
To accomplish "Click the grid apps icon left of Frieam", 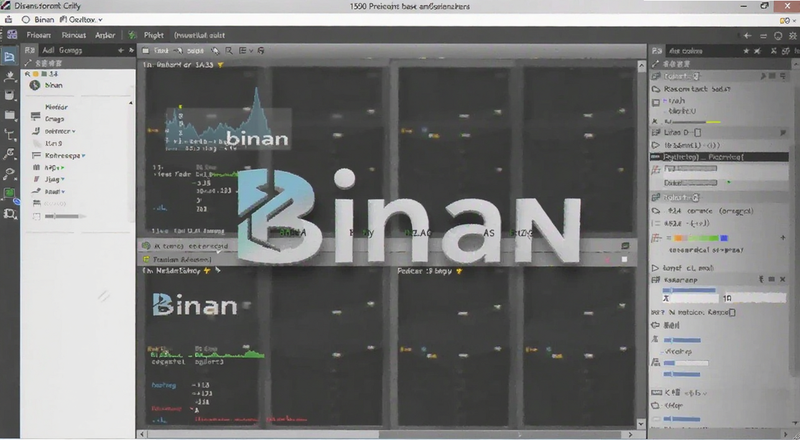I will click(x=11, y=35).
